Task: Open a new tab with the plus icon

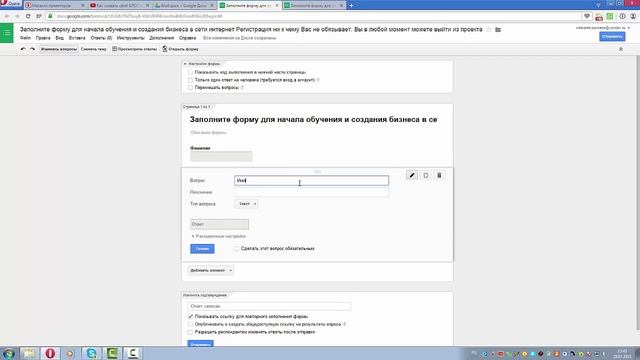Action: (x=351, y=5)
